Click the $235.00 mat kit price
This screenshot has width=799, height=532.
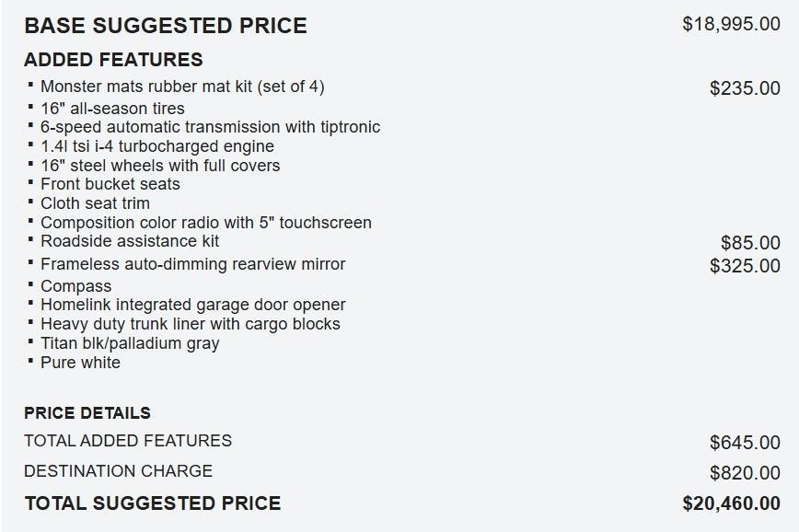coord(745,88)
